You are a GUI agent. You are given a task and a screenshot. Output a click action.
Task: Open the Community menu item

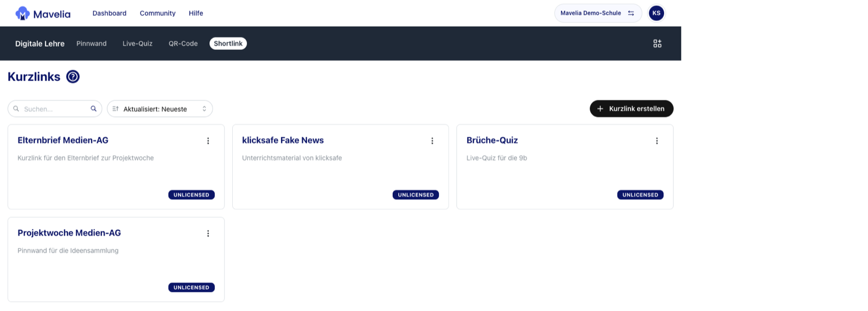pyautogui.click(x=158, y=13)
